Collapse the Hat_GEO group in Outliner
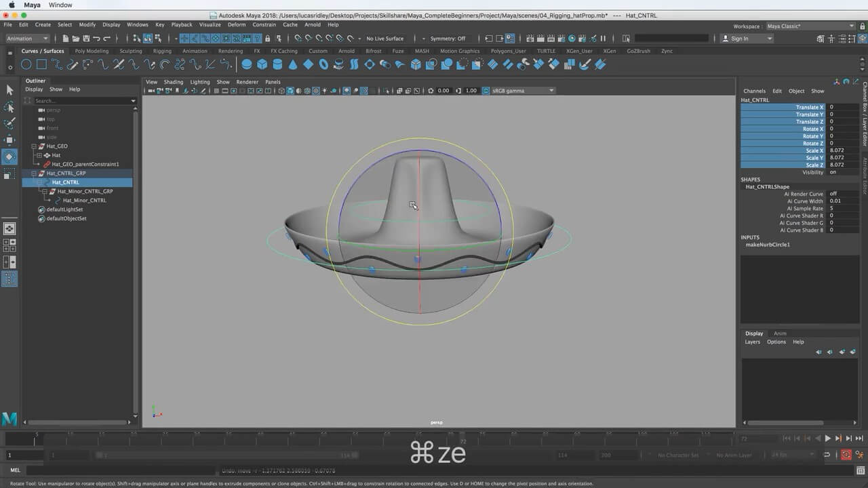The image size is (868, 488). (34, 146)
